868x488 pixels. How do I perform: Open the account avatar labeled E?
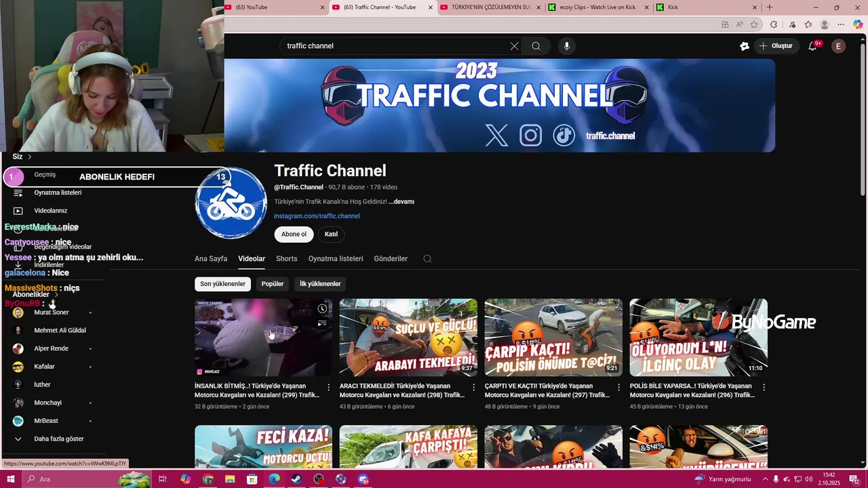(838, 46)
